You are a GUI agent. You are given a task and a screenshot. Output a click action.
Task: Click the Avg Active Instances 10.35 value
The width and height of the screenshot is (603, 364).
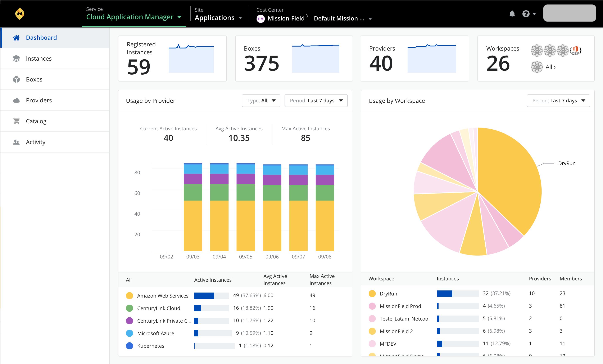coord(239,138)
